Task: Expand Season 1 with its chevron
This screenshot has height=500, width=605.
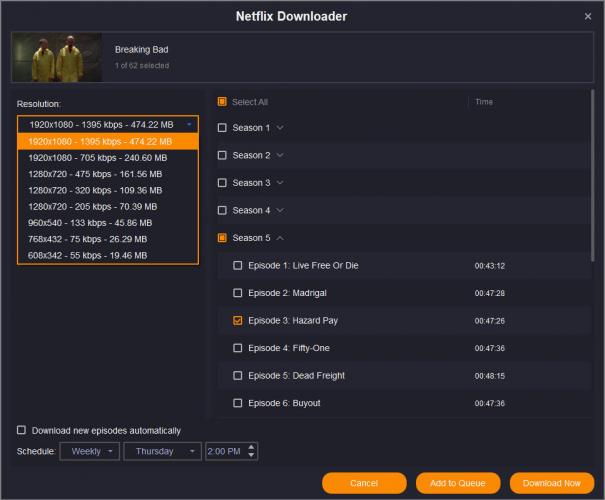Action: 280,128
